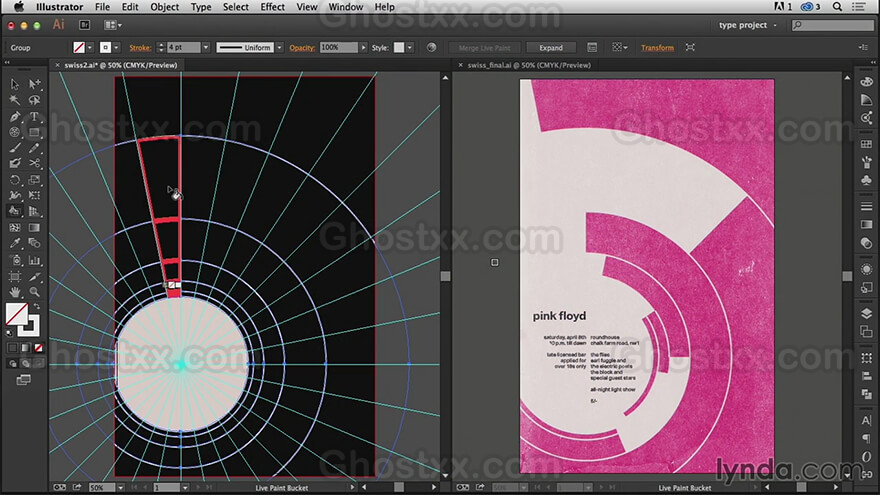
Task: Open the Transform panel link
Action: pyautogui.click(x=657, y=48)
